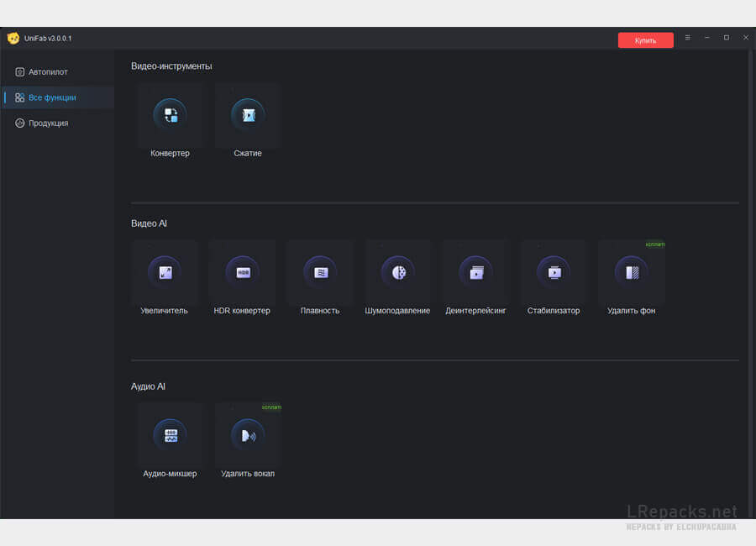Launch the Увеличитель upscaler tool

(x=165, y=272)
